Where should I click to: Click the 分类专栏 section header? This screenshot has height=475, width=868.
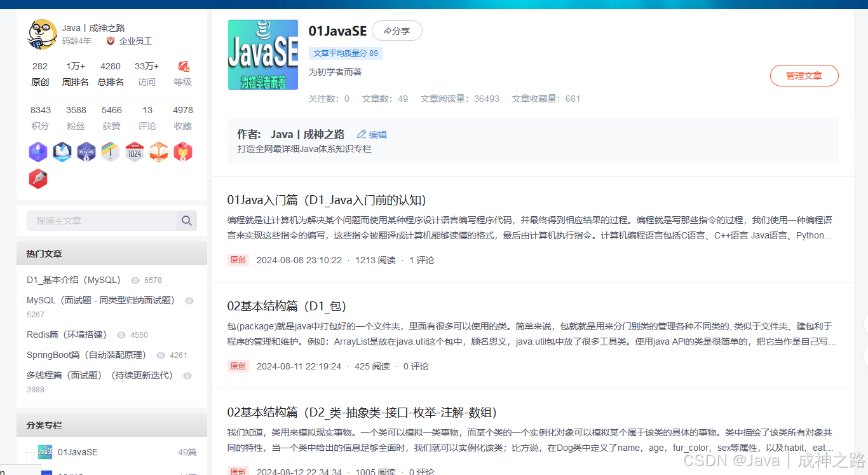tap(112, 425)
